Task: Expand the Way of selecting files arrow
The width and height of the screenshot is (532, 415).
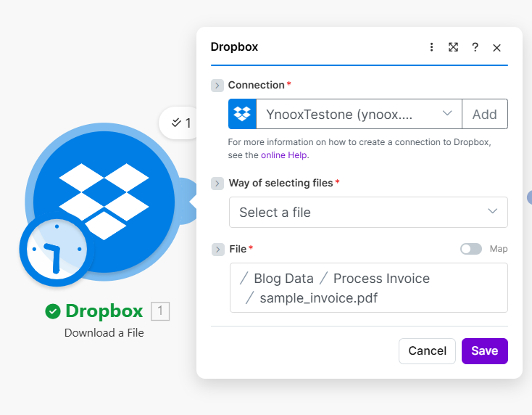Action: point(217,184)
